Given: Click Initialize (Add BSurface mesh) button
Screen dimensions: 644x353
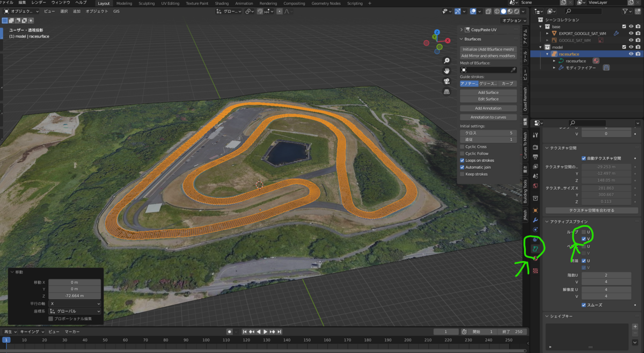Looking at the screenshot, I should click(488, 49).
